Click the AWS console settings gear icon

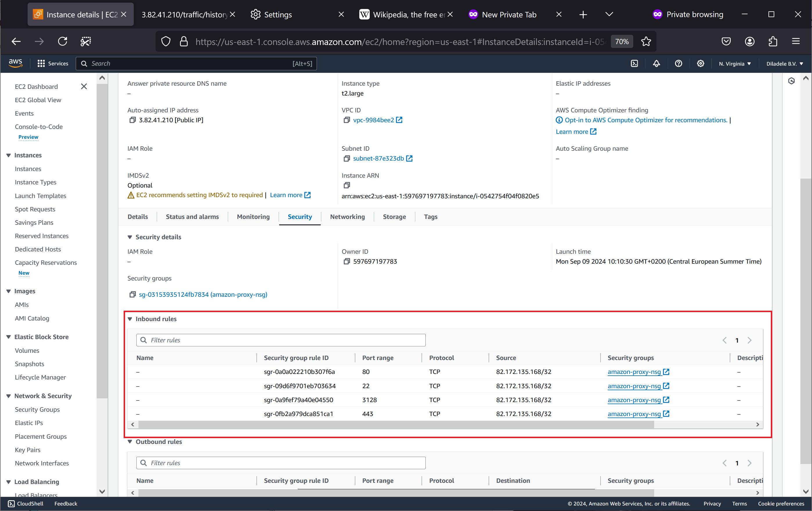pos(700,63)
